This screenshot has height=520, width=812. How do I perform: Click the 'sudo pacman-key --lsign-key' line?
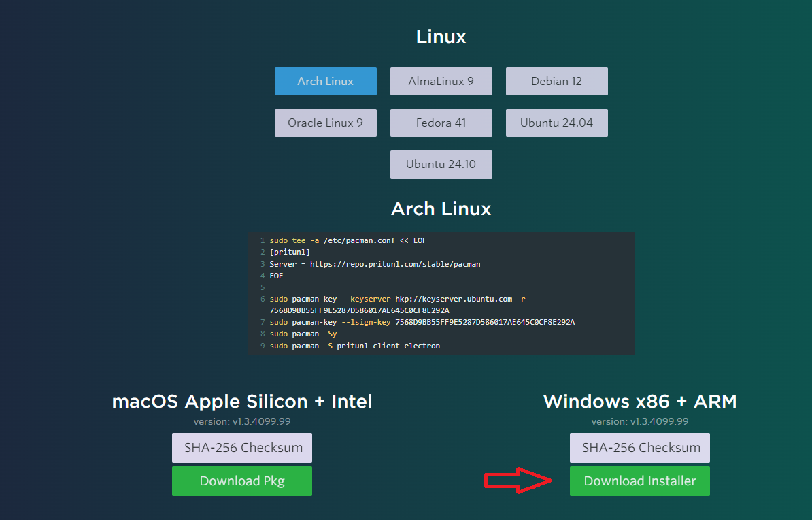pos(422,322)
